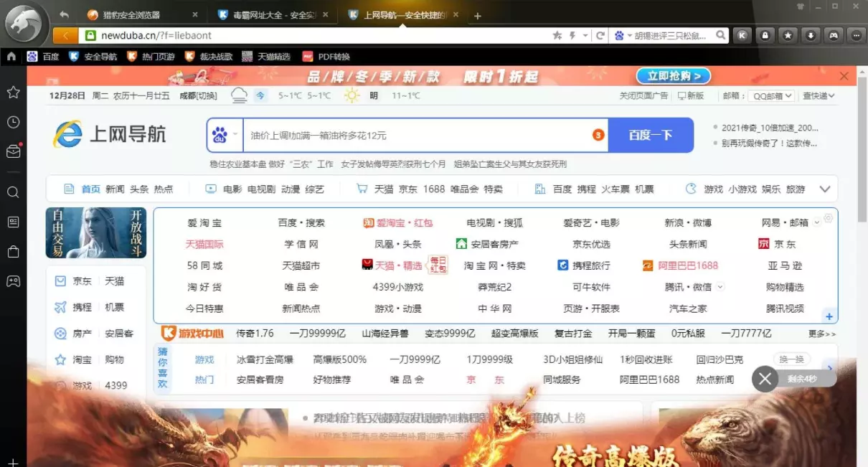The image size is (868, 467).
Task: Select 首页 category tab
Action: point(90,189)
